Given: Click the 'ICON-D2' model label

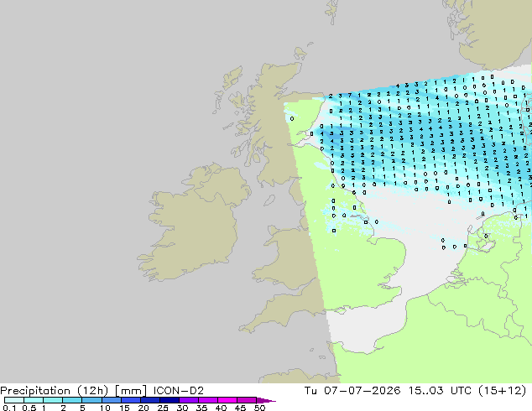Looking at the screenshot, I should [179, 391].
